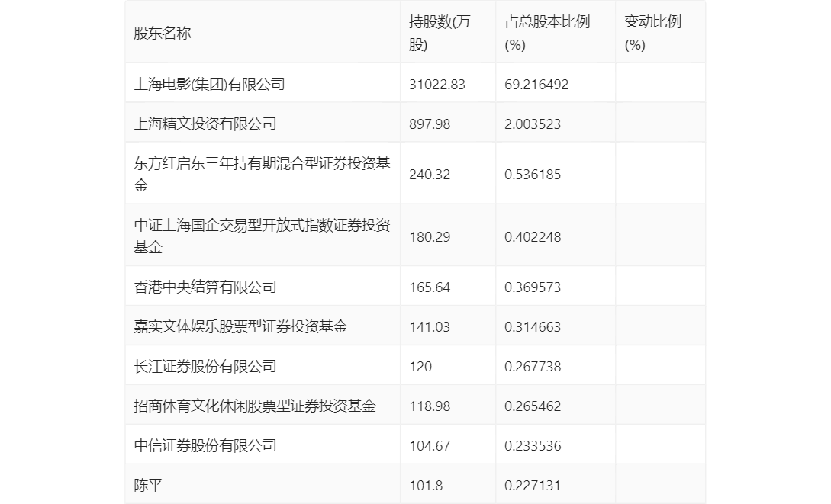Select 上海精文投资有限公司 shareholder name

(205, 124)
